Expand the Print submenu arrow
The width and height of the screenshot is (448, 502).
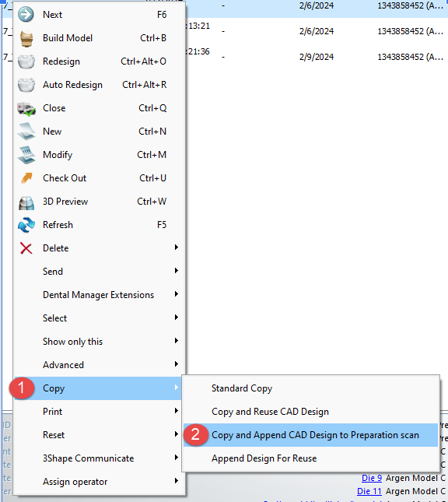177,411
